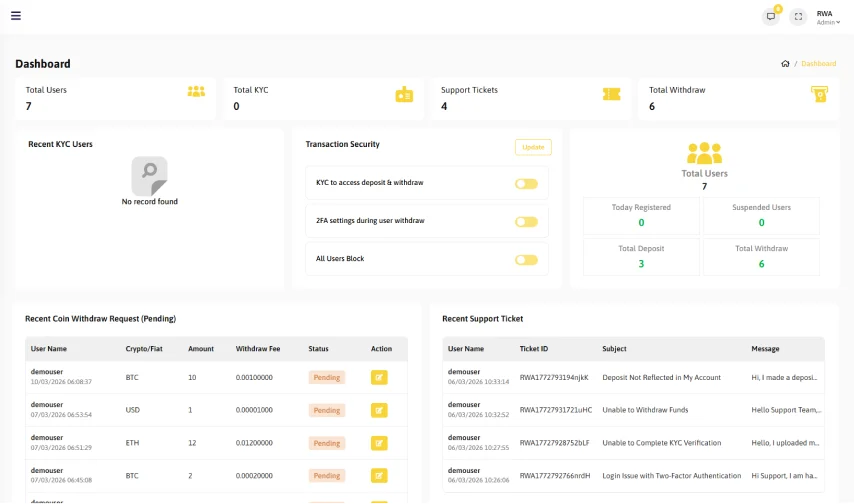Click ticket ID RWA1772792766nrdH

[555, 476]
